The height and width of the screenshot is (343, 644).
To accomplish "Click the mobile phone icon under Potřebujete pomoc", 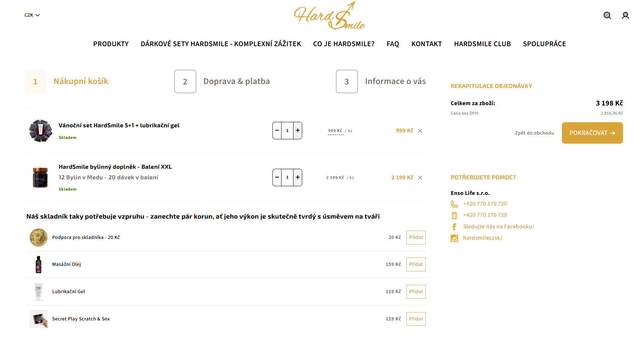I will tap(454, 215).
